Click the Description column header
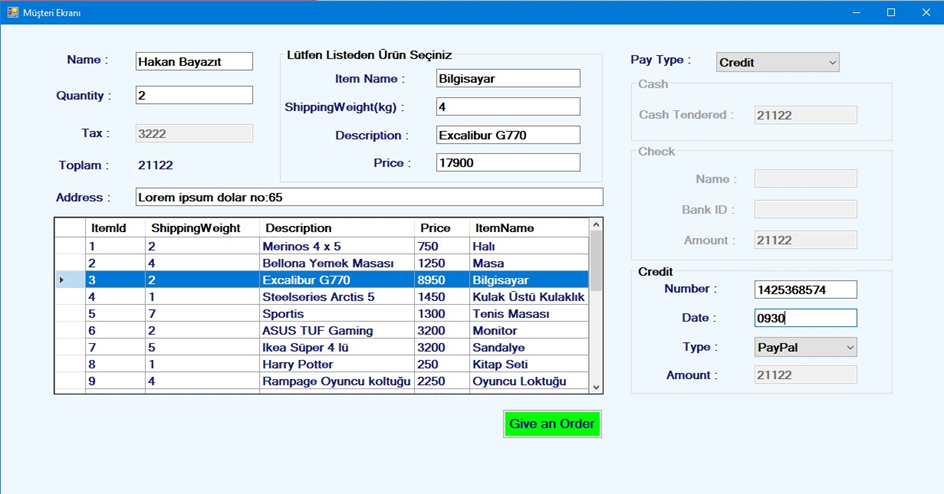 pyautogui.click(x=337, y=228)
